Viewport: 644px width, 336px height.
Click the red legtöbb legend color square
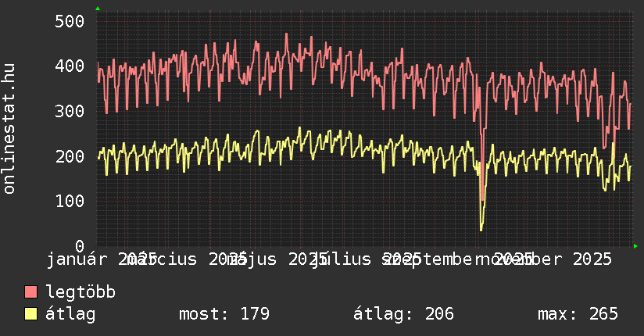tap(31, 292)
